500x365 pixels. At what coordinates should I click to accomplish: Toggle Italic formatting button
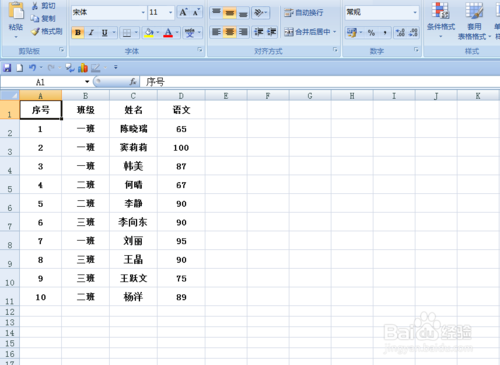pyautogui.click(x=91, y=33)
